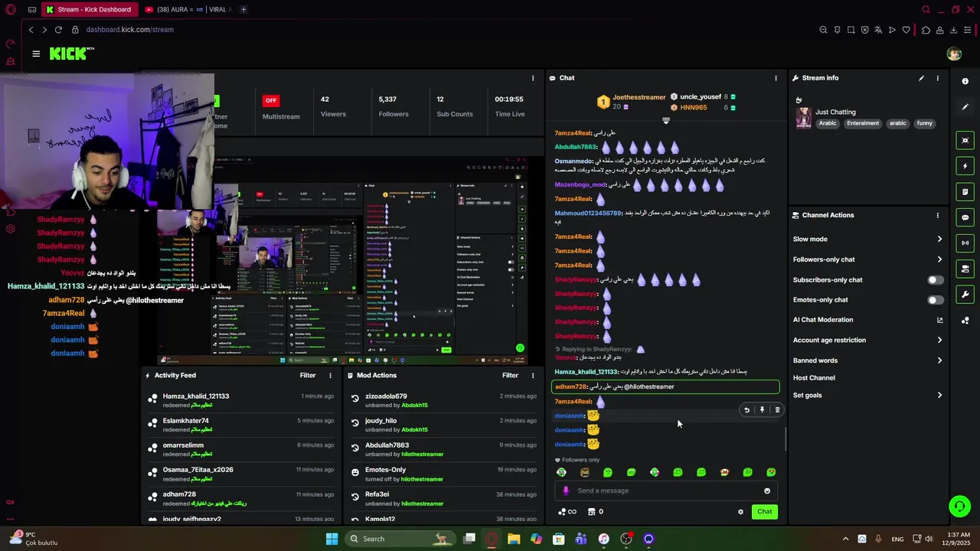
Task: Open File Explorer from the taskbar
Action: 514,539
